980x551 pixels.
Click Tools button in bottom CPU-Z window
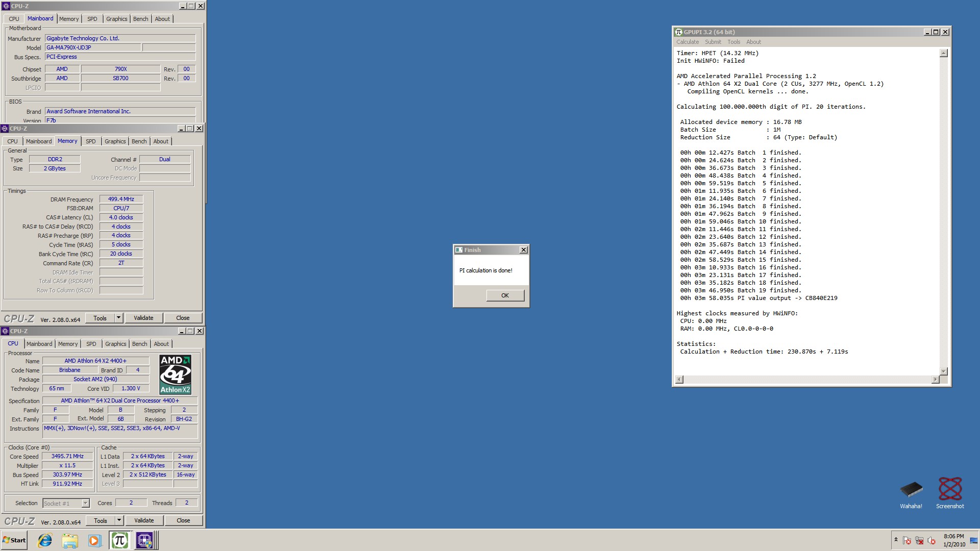pos(101,520)
